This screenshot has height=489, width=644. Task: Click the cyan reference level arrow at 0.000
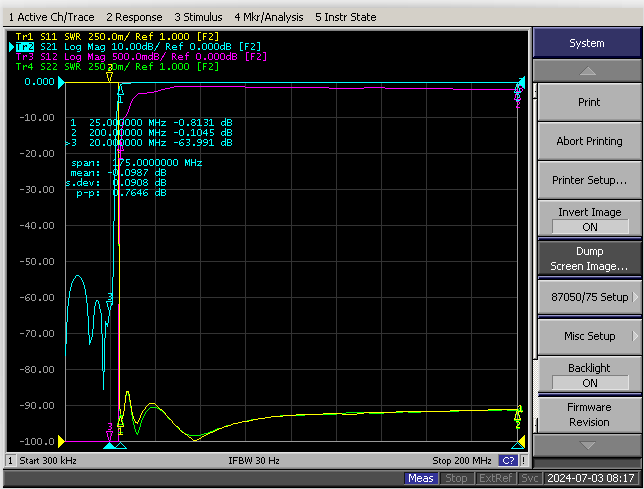pos(61,83)
